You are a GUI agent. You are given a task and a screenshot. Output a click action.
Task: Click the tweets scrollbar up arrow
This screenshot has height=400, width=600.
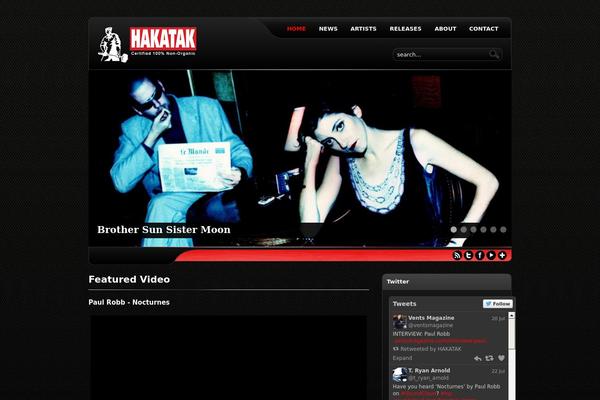point(512,315)
